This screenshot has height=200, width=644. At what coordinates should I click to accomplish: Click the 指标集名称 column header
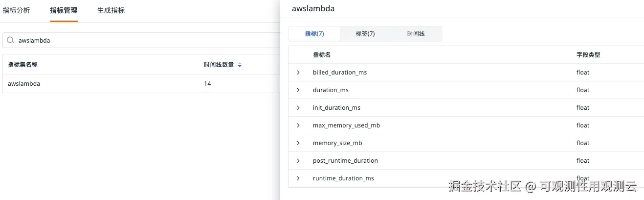tap(23, 65)
